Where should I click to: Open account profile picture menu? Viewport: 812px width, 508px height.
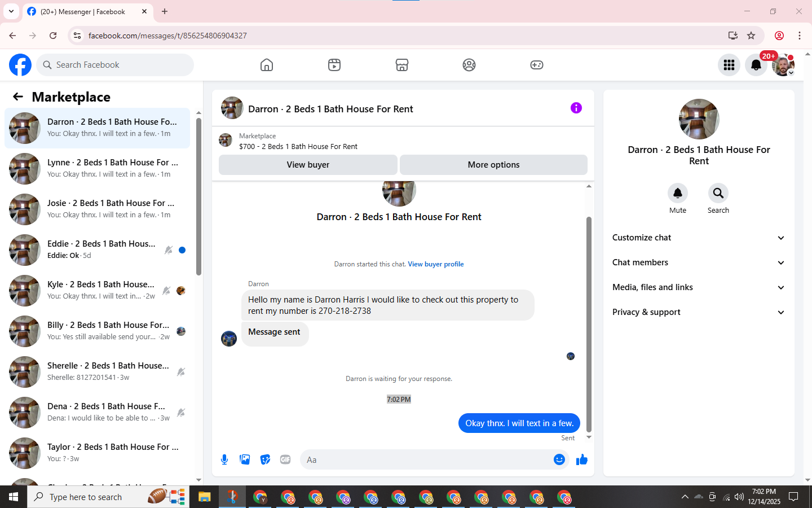coord(783,65)
